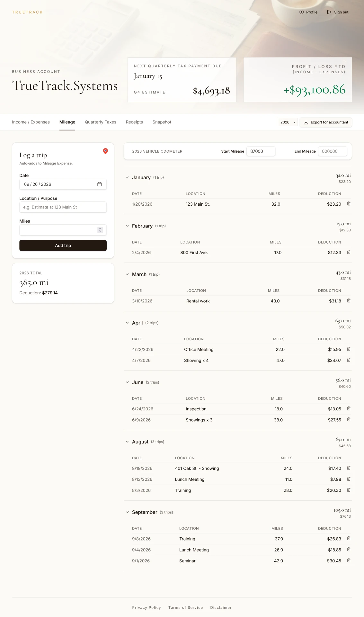Delete the 8/3/2026 Training trip
The height and width of the screenshot is (617, 364).
tap(349, 490)
